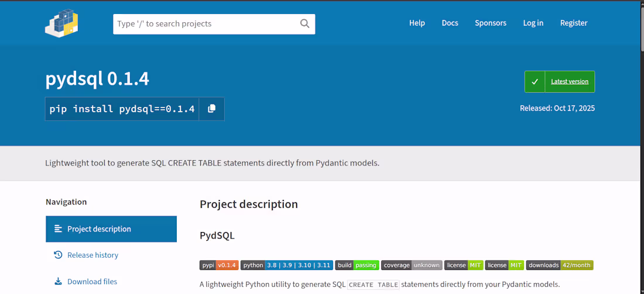Open the Help link in the header
The width and height of the screenshot is (644, 294).
coord(417,23)
